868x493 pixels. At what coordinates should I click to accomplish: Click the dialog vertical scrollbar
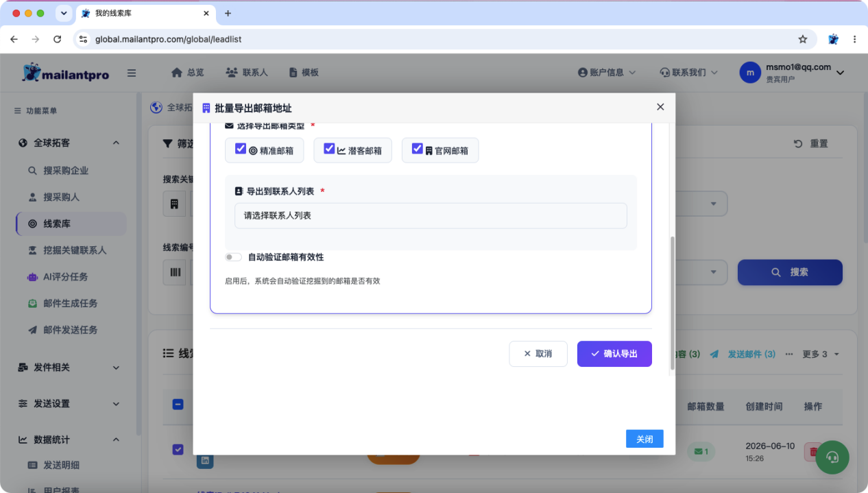pos(673,303)
